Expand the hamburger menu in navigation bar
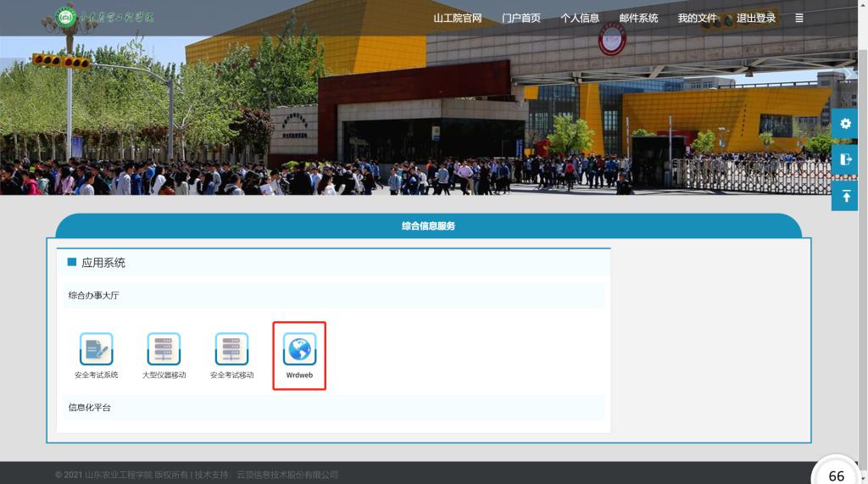 (798, 18)
